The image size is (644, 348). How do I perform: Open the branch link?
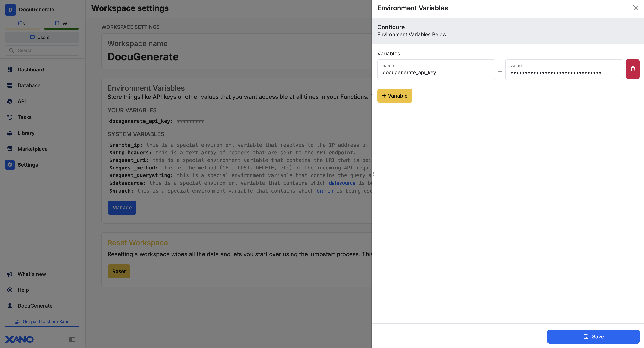point(325,191)
